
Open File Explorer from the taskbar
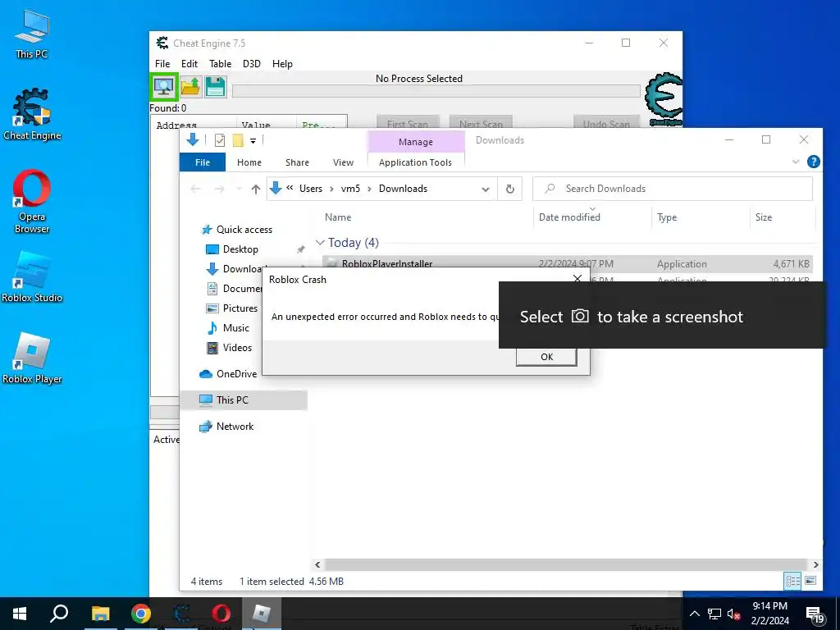coord(100,614)
